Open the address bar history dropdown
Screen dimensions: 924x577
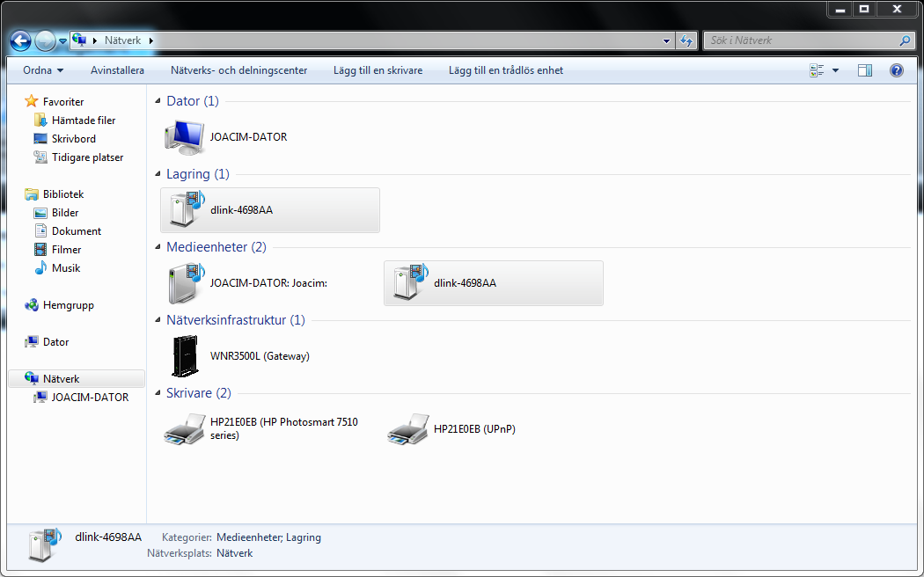point(666,40)
